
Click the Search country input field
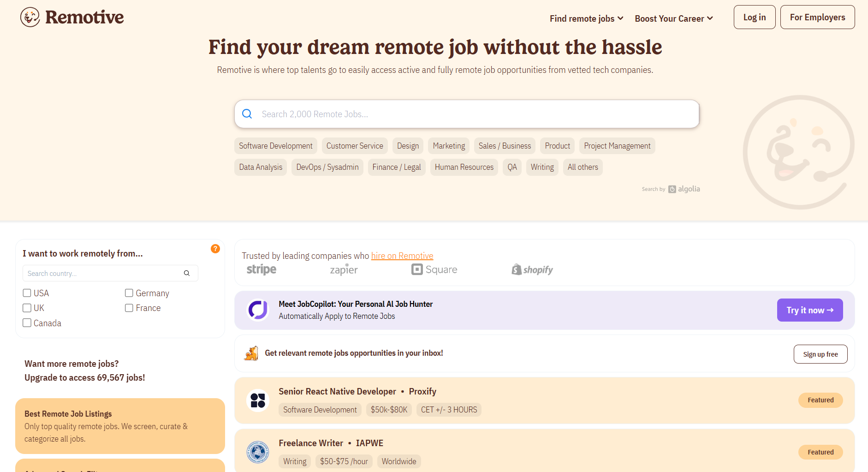pos(110,273)
